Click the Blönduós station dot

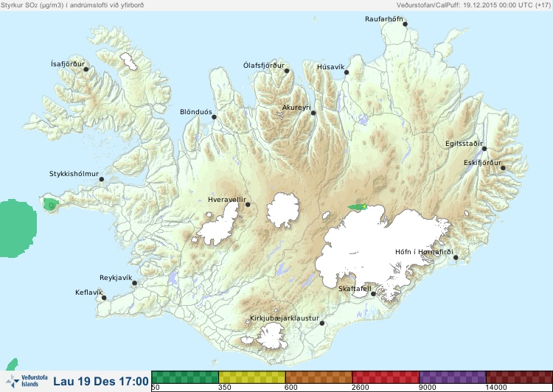pos(214,117)
